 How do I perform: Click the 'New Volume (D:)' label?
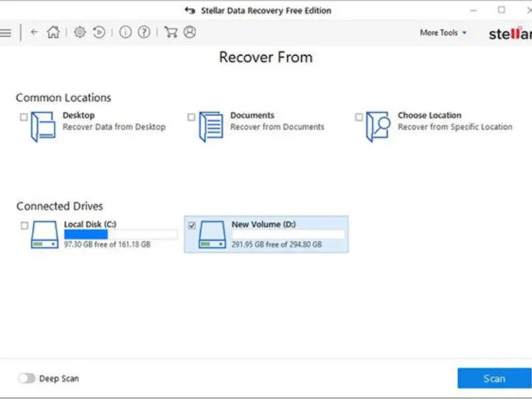coord(263,224)
